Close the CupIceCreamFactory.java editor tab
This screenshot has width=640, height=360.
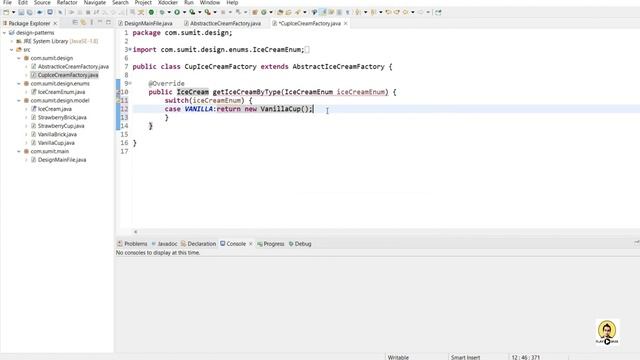(x=346, y=23)
